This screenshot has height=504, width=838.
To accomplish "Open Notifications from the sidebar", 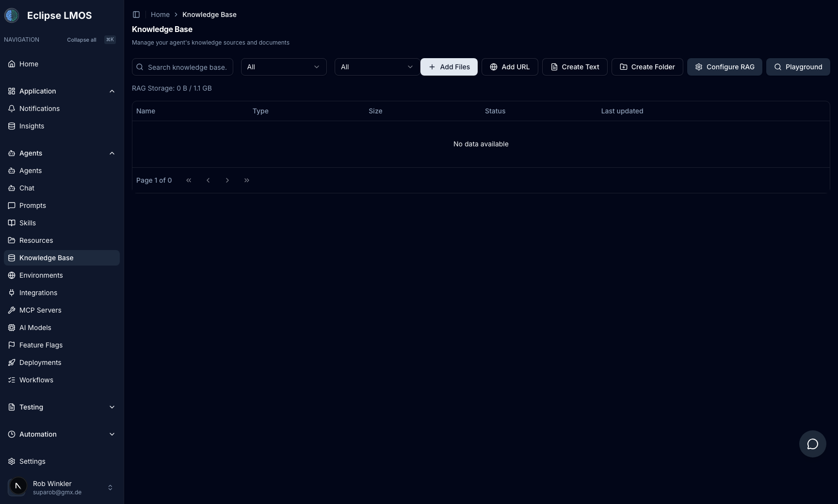I will coord(62,109).
